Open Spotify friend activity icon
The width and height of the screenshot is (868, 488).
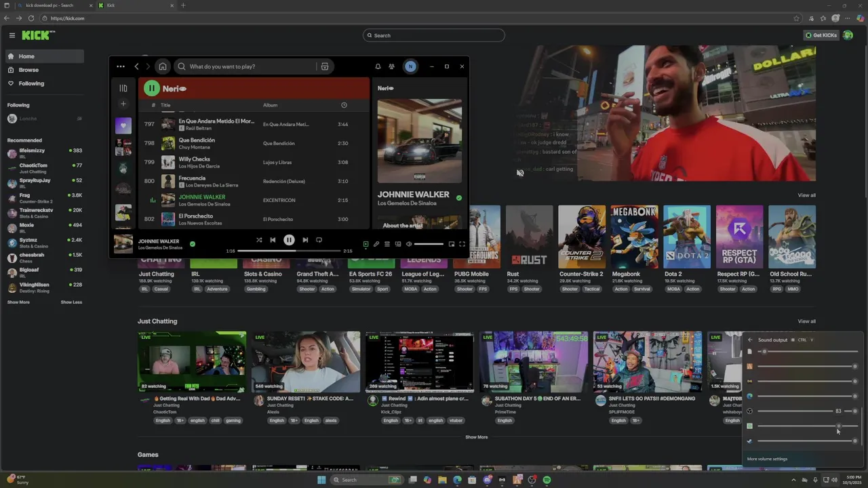pos(391,66)
